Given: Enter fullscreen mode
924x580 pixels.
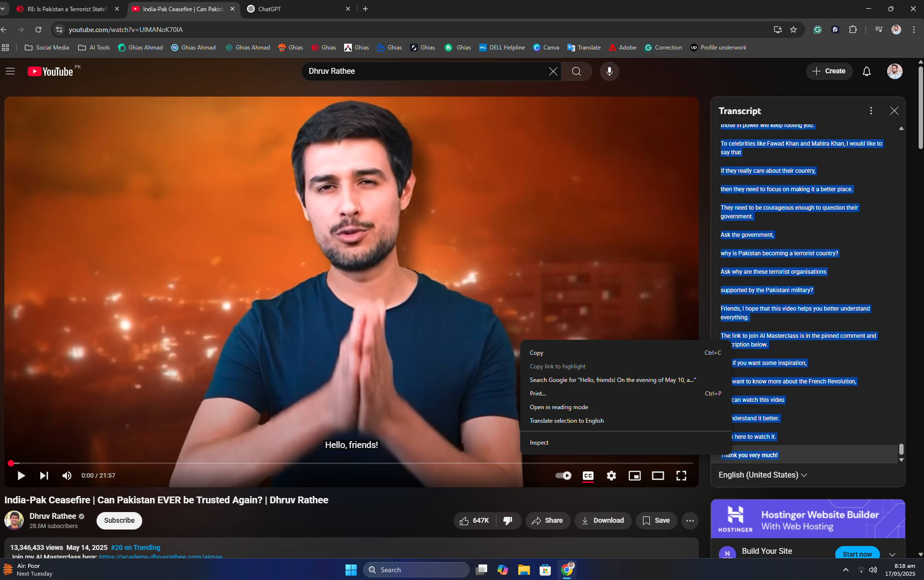Looking at the screenshot, I should point(681,476).
